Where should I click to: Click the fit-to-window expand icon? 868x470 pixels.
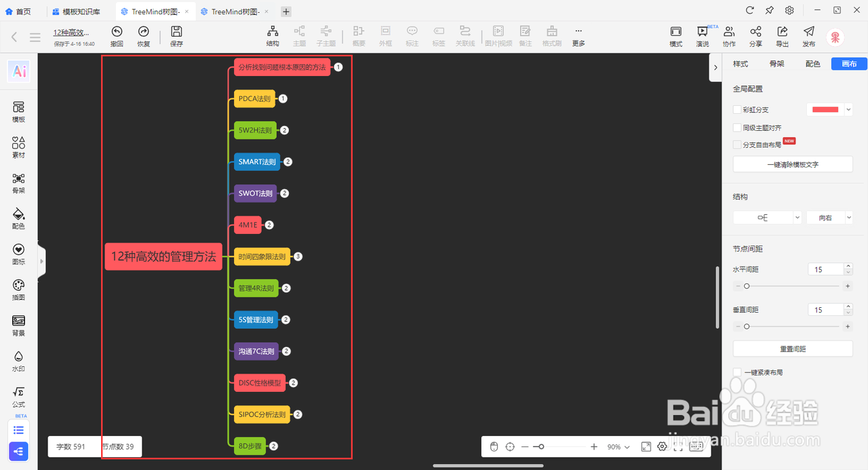pos(646,447)
